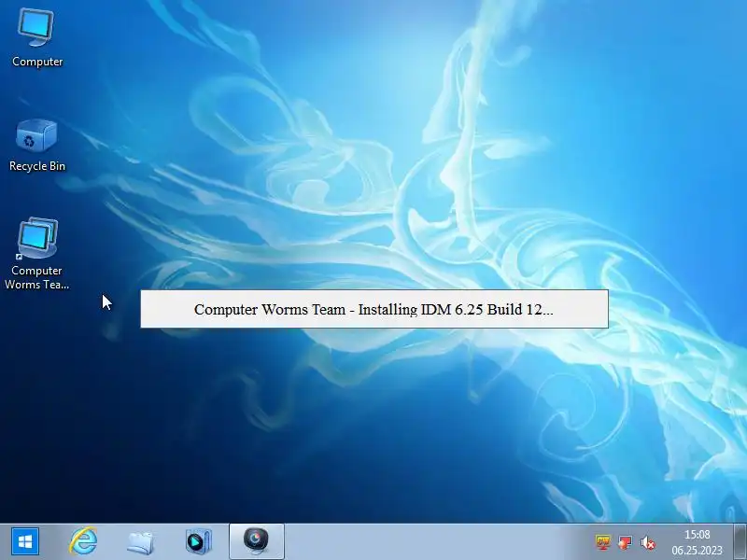Click the muted speaker volume tray icon
The image size is (747, 560).
[x=647, y=542]
